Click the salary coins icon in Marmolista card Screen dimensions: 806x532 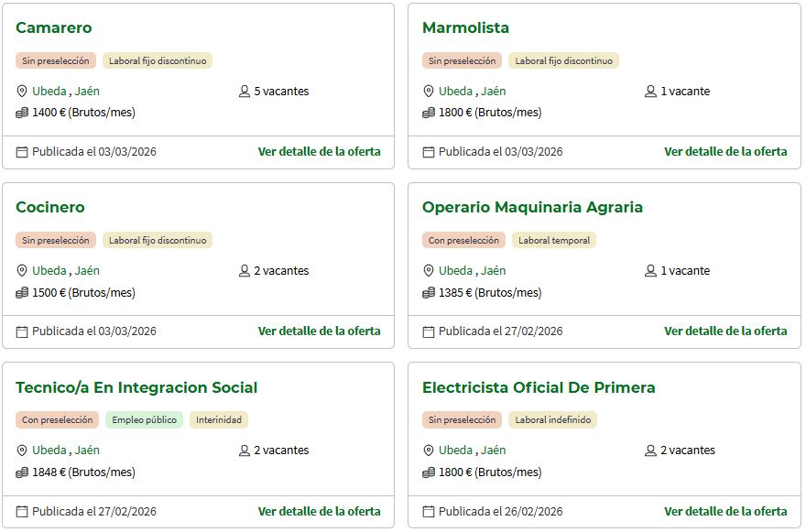pyautogui.click(x=429, y=114)
